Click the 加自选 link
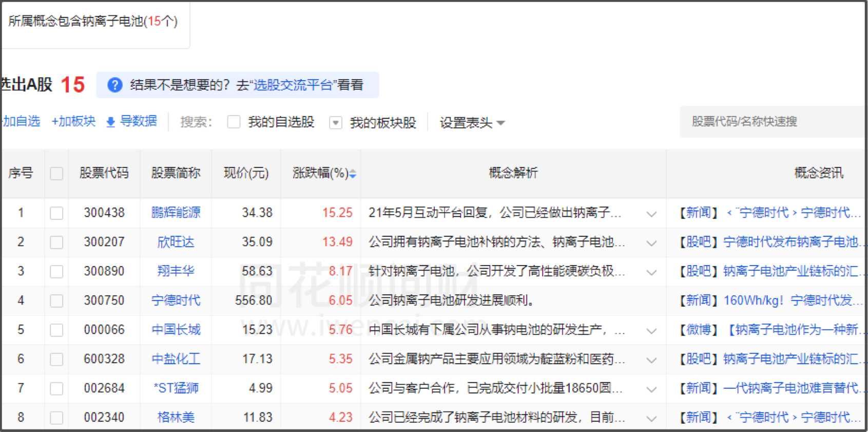The width and height of the screenshot is (868, 432). [x=21, y=121]
